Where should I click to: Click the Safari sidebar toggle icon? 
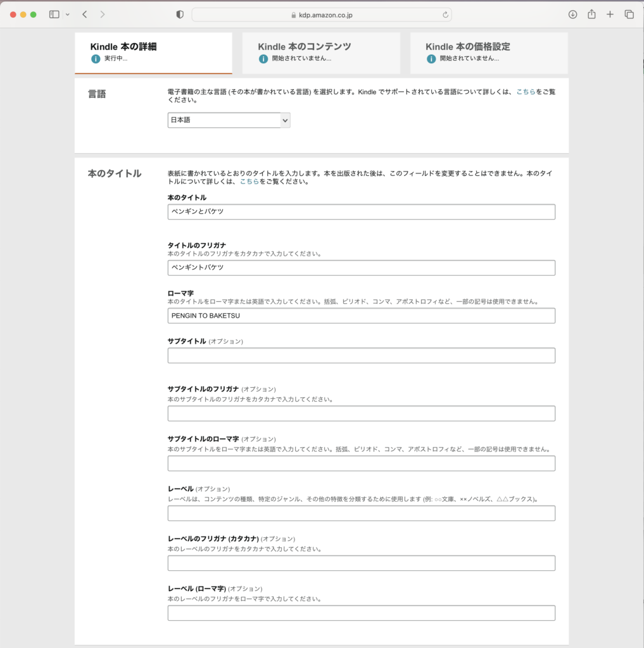54,15
